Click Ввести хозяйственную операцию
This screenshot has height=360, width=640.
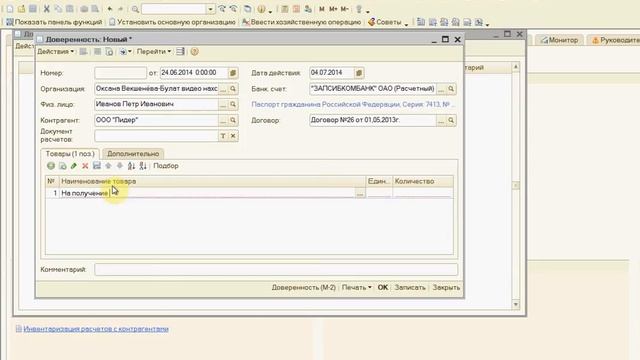coord(302,22)
